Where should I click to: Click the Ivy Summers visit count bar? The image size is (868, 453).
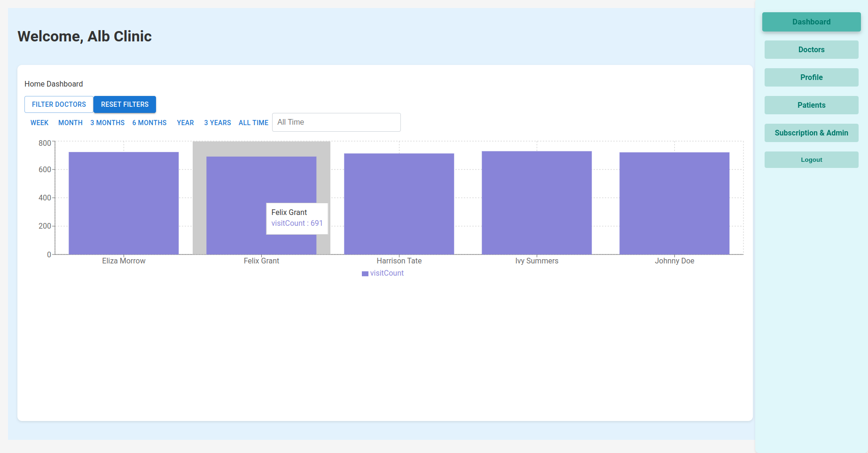537,203
